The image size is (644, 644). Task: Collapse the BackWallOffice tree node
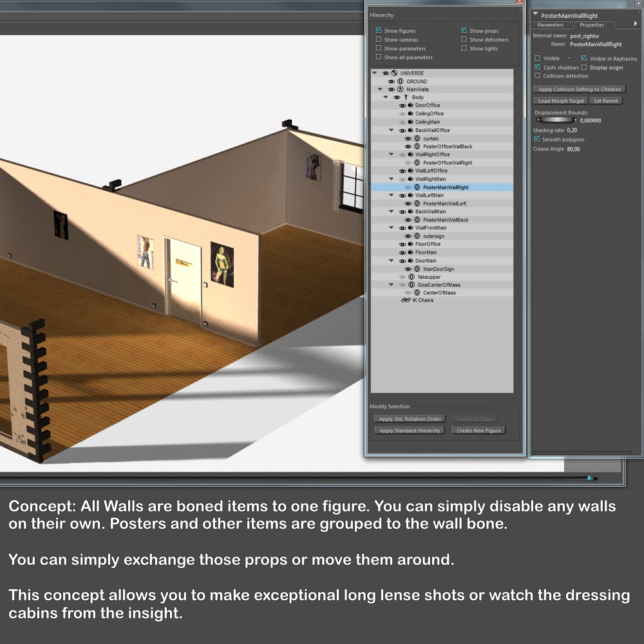391,130
